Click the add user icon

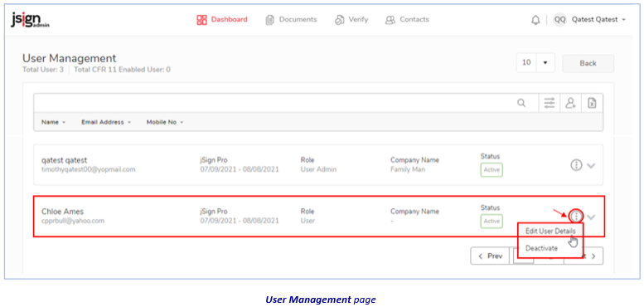point(570,103)
